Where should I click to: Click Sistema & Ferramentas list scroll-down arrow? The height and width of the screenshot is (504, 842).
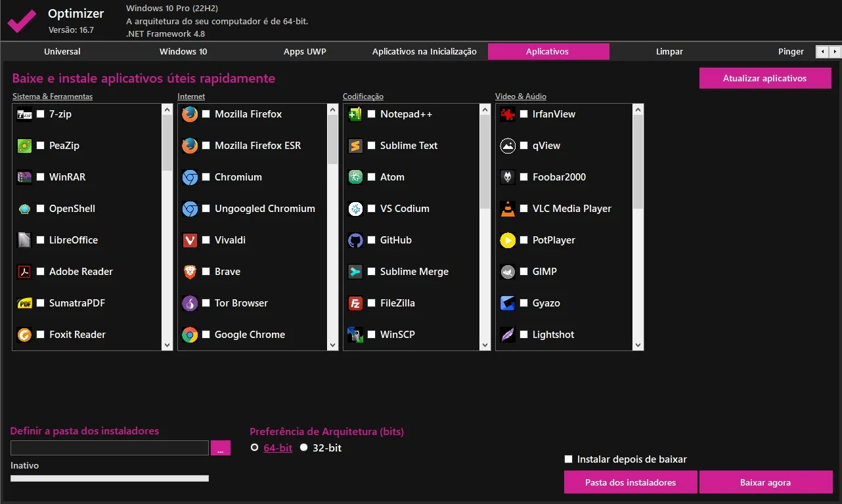coord(167,345)
